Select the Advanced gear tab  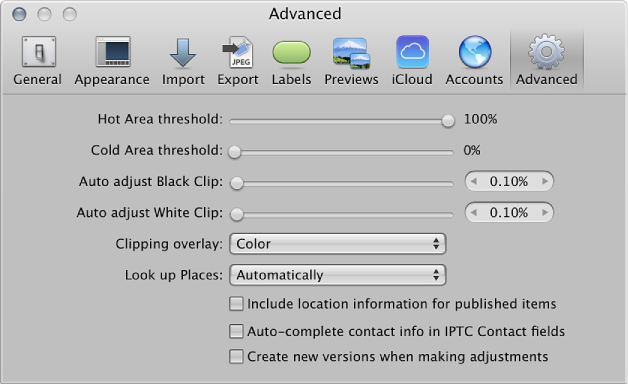[547, 61]
